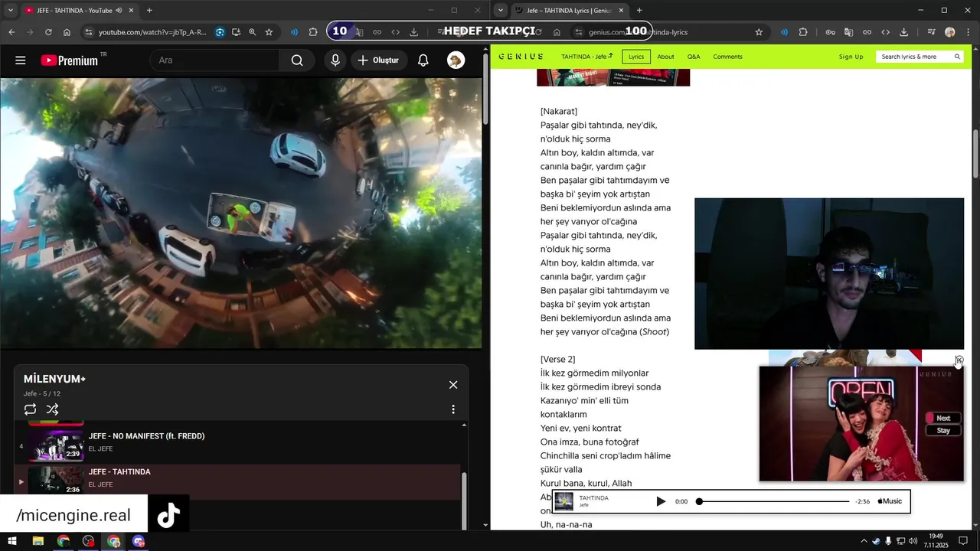This screenshot has width=980, height=551.
Task: Open the translate extension in Genius window
Action: (849, 32)
